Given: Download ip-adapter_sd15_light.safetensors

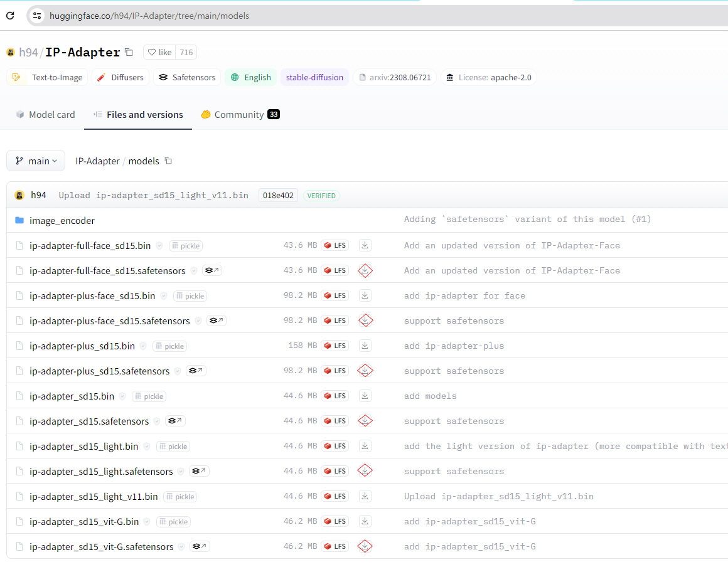Looking at the screenshot, I should 365,471.
